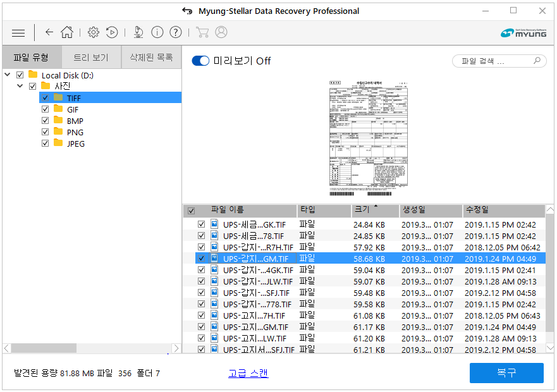
Task: Click the BMP folder icon
Action: tap(58, 120)
